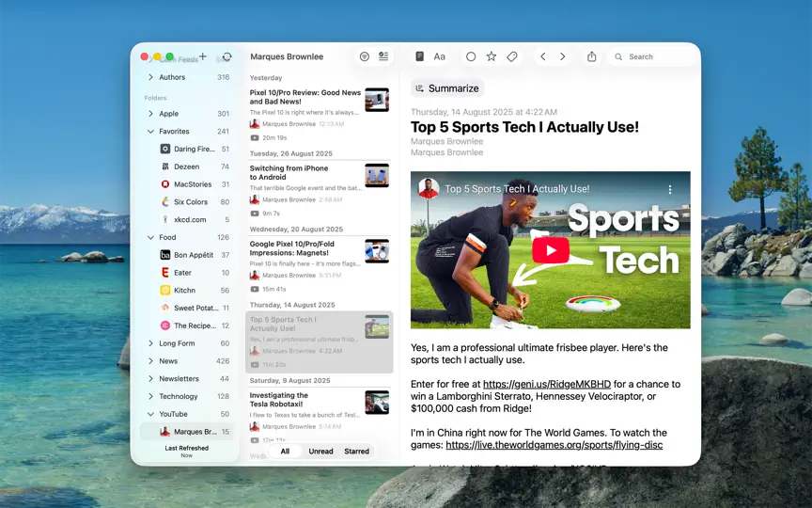
Task: Change article list layout icon
Action: click(383, 56)
